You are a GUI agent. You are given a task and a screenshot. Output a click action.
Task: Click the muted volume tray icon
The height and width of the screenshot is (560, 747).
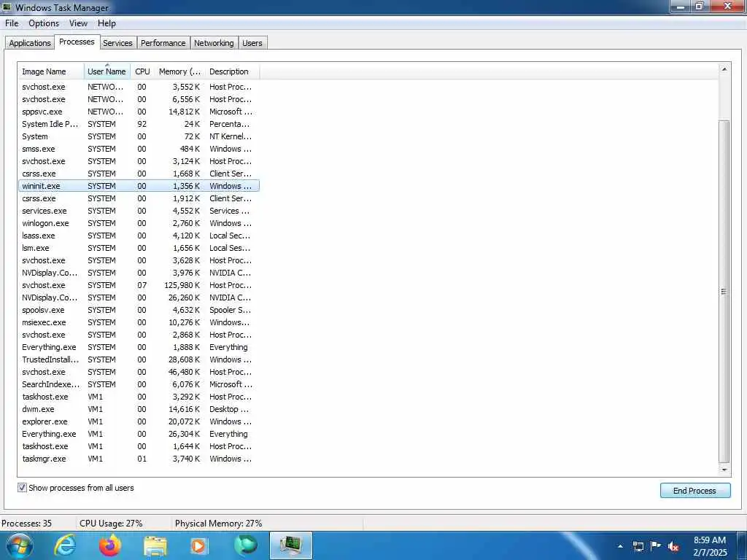pos(673,547)
